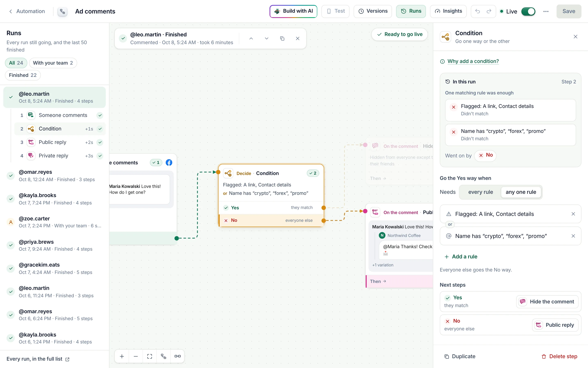Close the @leo.martin run banner

coord(298,38)
